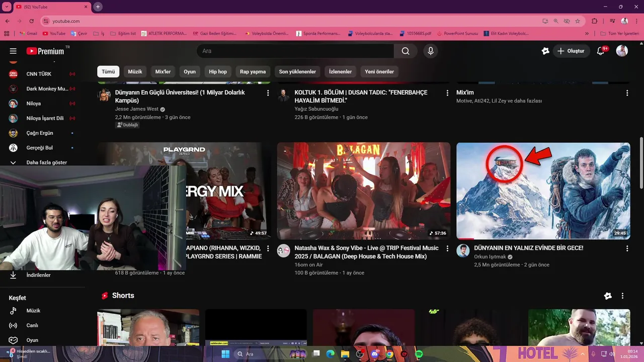The height and width of the screenshot is (362, 644).
Task: Open Orkun Işıtmak channel avatar
Action: (463, 250)
